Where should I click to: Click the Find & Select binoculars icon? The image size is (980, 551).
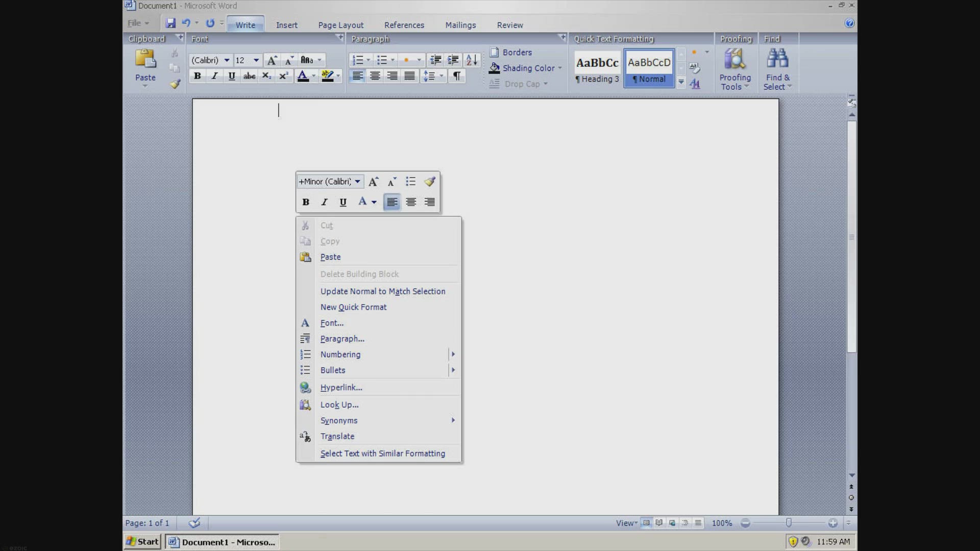click(777, 59)
